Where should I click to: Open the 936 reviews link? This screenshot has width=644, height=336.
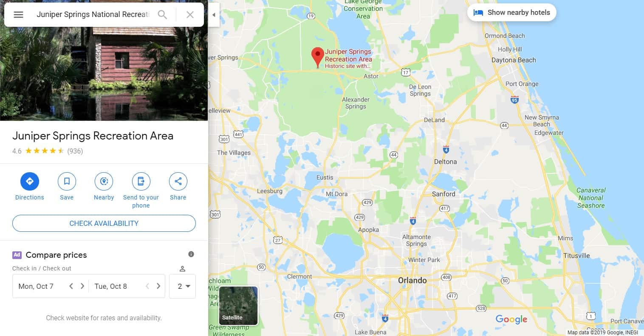(75, 151)
